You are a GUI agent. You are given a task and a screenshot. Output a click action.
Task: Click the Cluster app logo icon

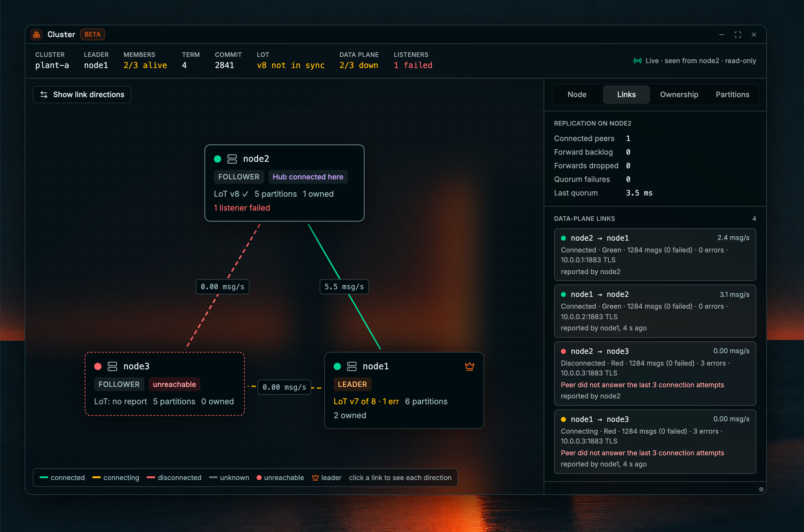coord(36,35)
